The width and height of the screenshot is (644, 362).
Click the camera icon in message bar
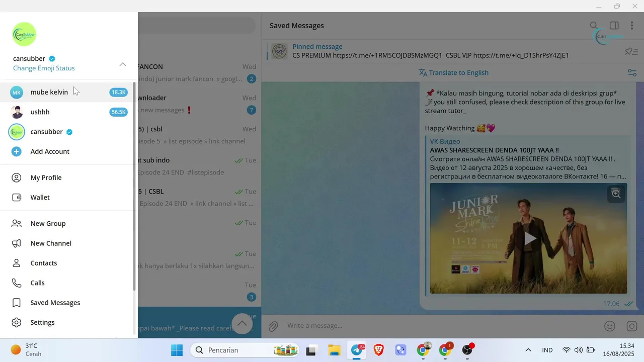pyautogui.click(x=632, y=326)
